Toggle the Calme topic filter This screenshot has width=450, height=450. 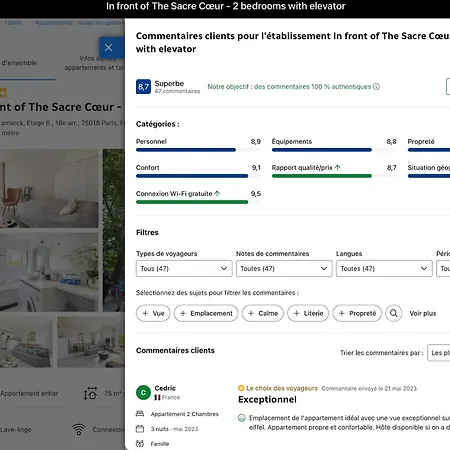(263, 313)
